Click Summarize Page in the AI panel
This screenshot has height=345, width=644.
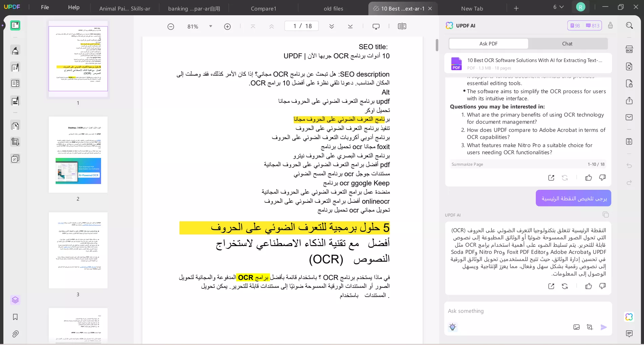click(x=467, y=164)
